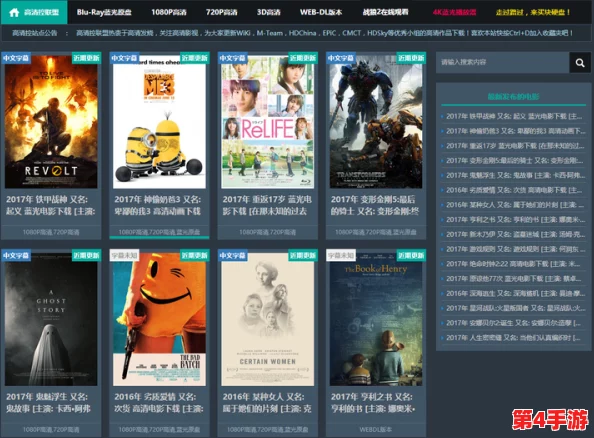Open the 3D category tab

pos(269,12)
